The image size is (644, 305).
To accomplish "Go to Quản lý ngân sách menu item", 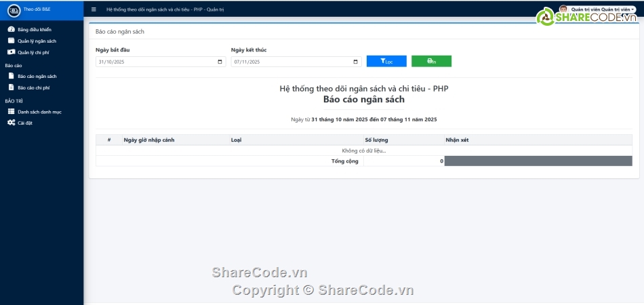I will point(37,41).
